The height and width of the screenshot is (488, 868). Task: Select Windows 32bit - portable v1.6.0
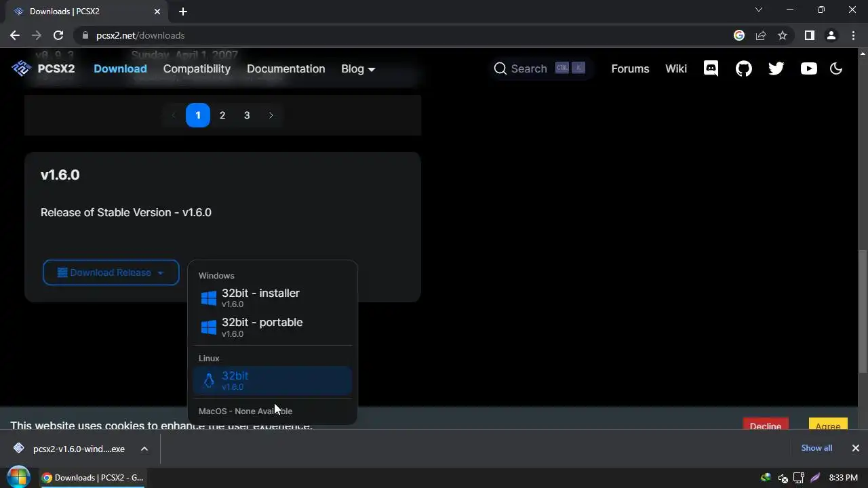(x=273, y=327)
